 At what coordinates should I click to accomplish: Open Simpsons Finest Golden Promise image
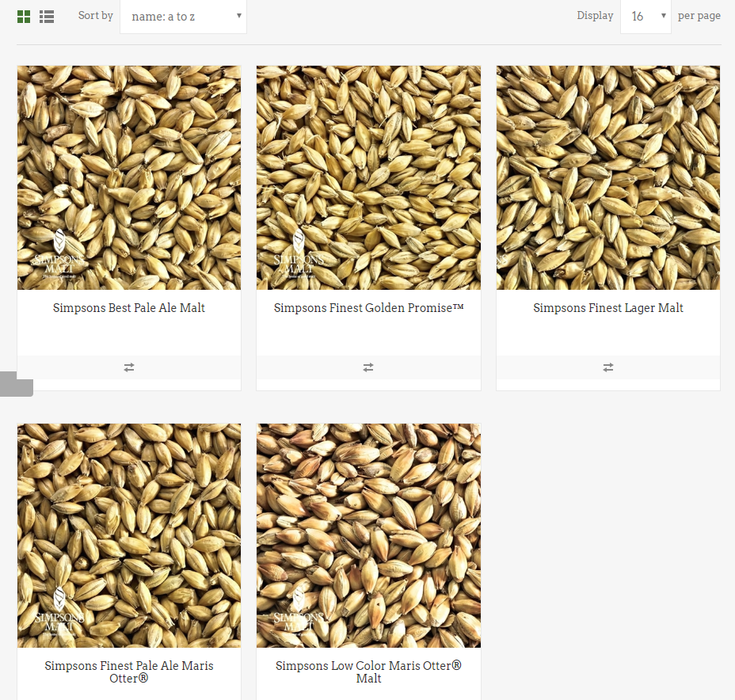point(368,177)
